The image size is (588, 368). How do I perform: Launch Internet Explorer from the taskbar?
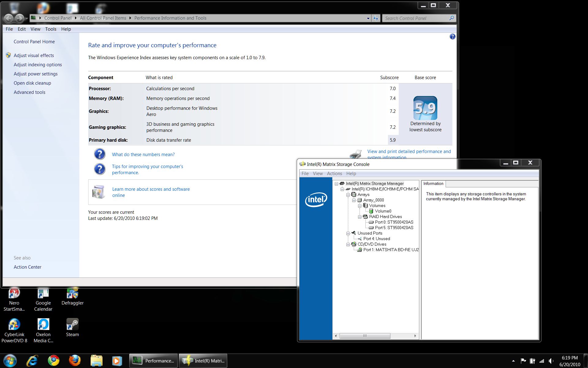(32, 361)
